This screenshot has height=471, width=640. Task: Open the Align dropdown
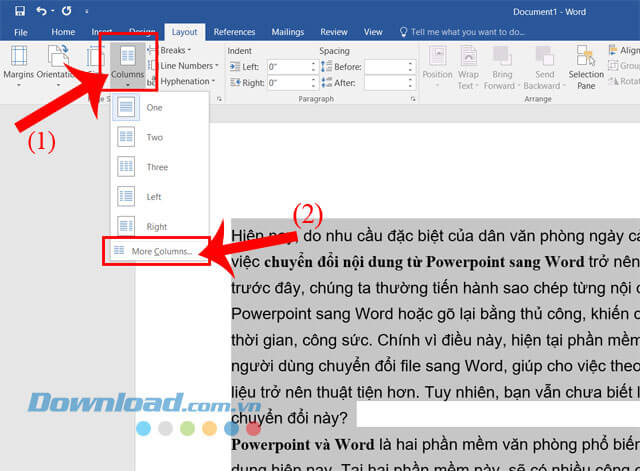[x=624, y=50]
